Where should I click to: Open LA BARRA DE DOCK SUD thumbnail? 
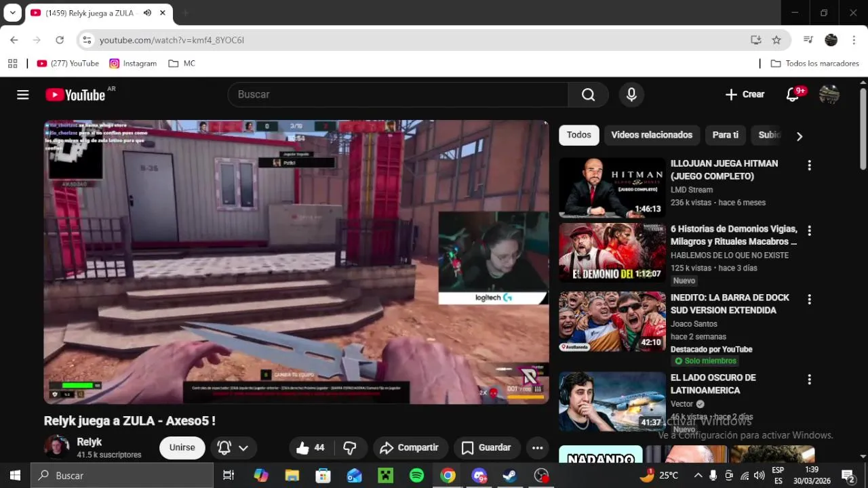point(612,321)
